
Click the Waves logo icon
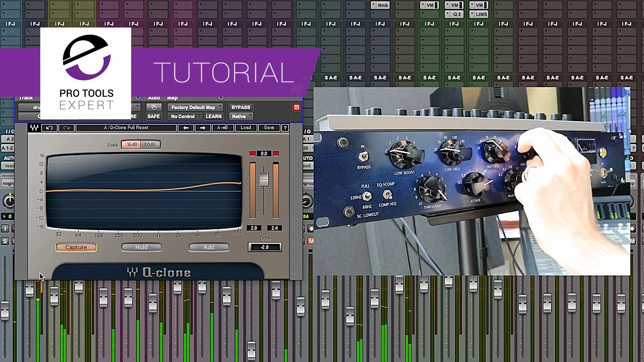click(x=34, y=128)
